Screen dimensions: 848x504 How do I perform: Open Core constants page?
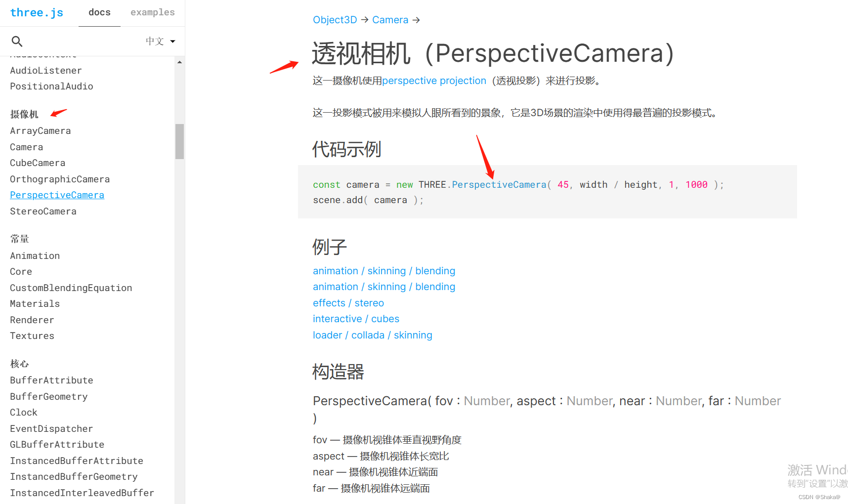pos(21,272)
